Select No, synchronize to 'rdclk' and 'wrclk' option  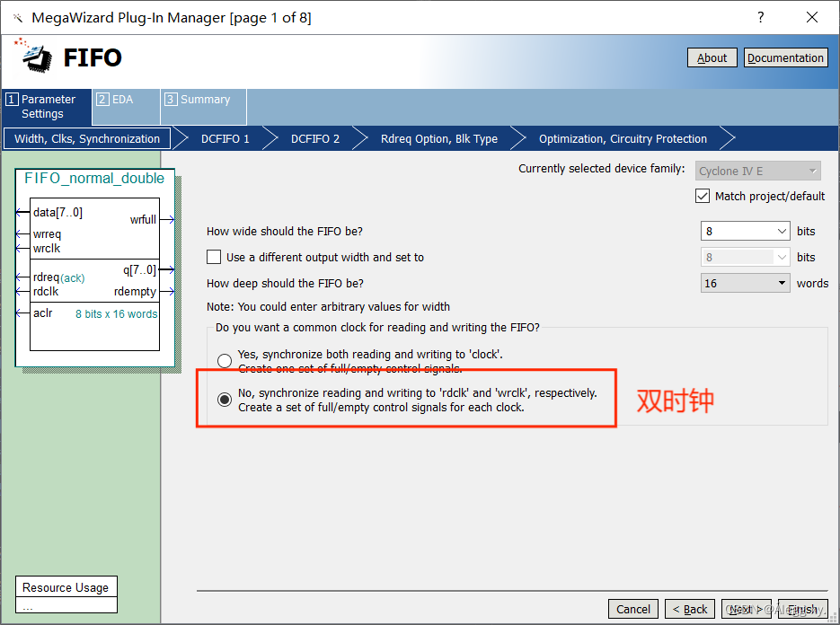[x=225, y=400]
